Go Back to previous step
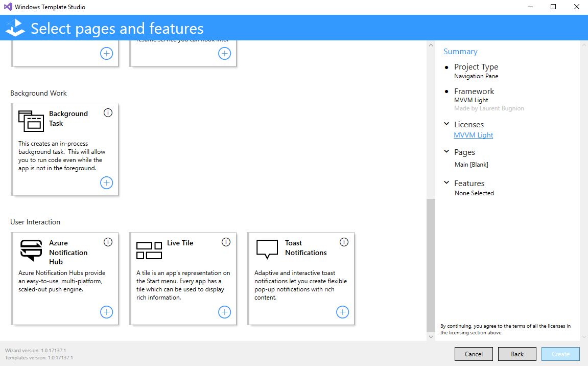Viewport: 588px width, 366px height. tap(517, 354)
